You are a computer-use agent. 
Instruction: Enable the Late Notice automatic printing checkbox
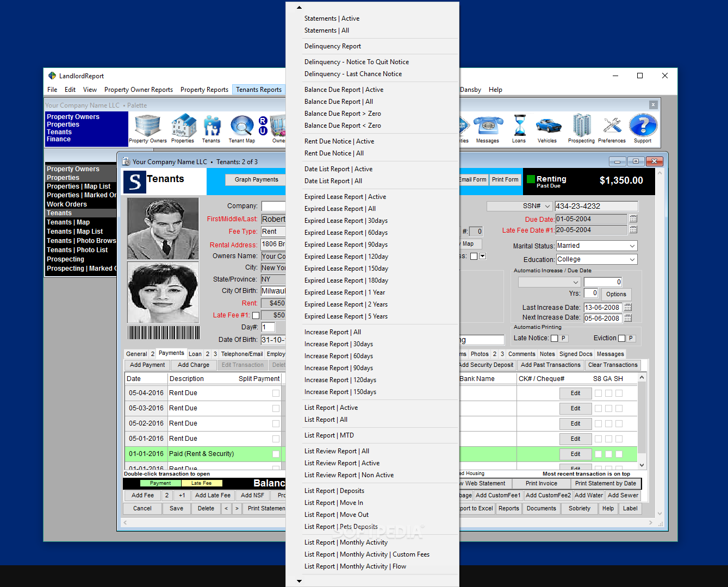coord(554,338)
